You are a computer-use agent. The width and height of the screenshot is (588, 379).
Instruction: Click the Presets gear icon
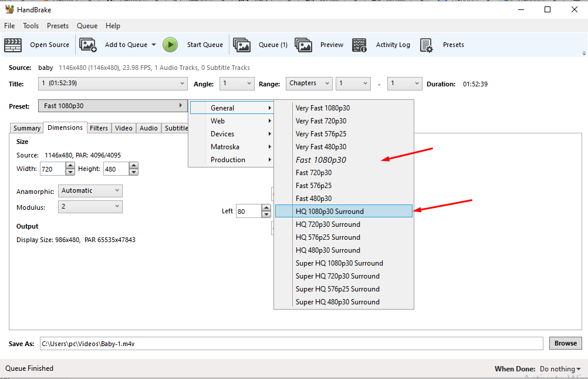(427, 45)
